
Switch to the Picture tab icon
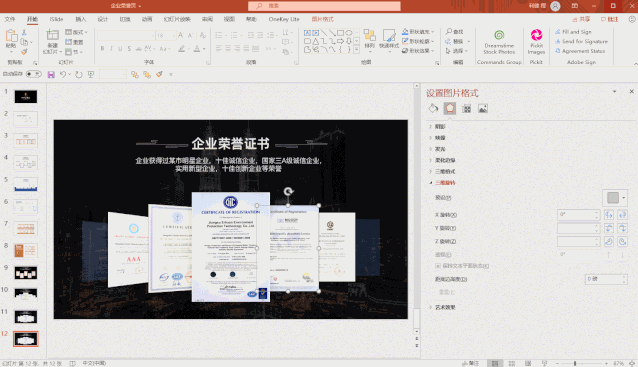coord(483,108)
